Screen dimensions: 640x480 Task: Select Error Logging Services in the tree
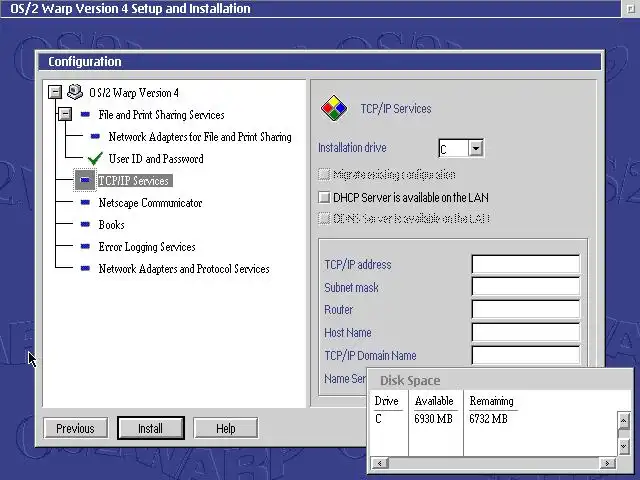pos(147,247)
